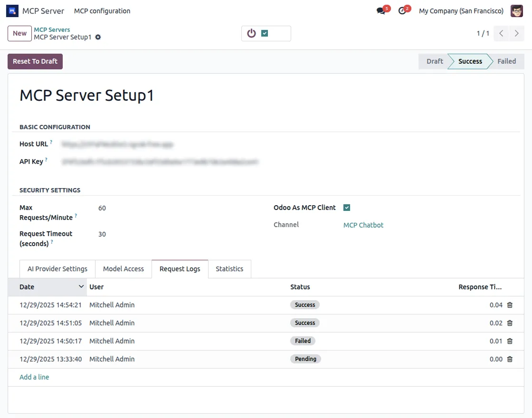Switch to the Statistics tab

click(x=229, y=269)
